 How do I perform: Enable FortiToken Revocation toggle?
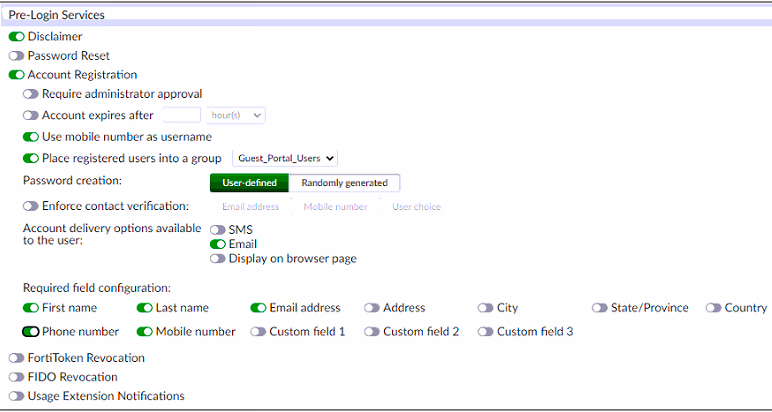[x=16, y=358]
